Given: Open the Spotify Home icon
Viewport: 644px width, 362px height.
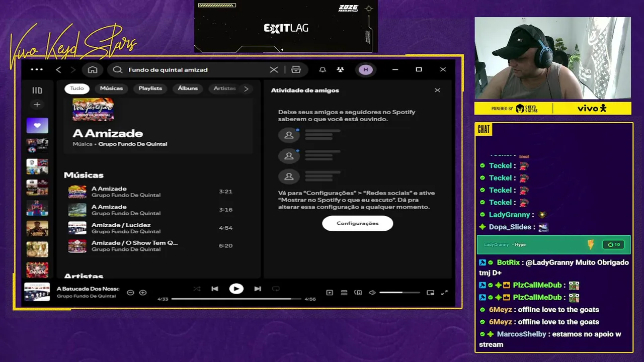Looking at the screenshot, I should (93, 70).
